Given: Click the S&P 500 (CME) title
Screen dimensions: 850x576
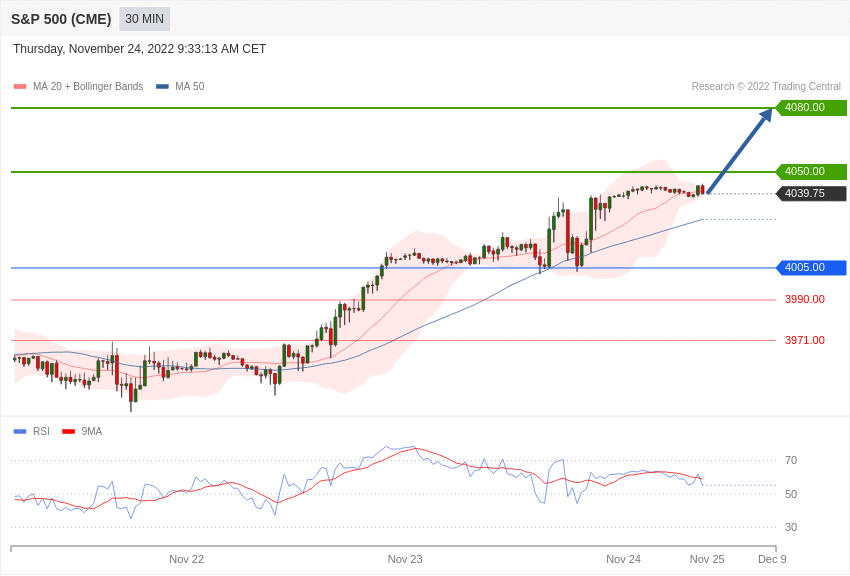Looking at the screenshot, I should [x=61, y=19].
